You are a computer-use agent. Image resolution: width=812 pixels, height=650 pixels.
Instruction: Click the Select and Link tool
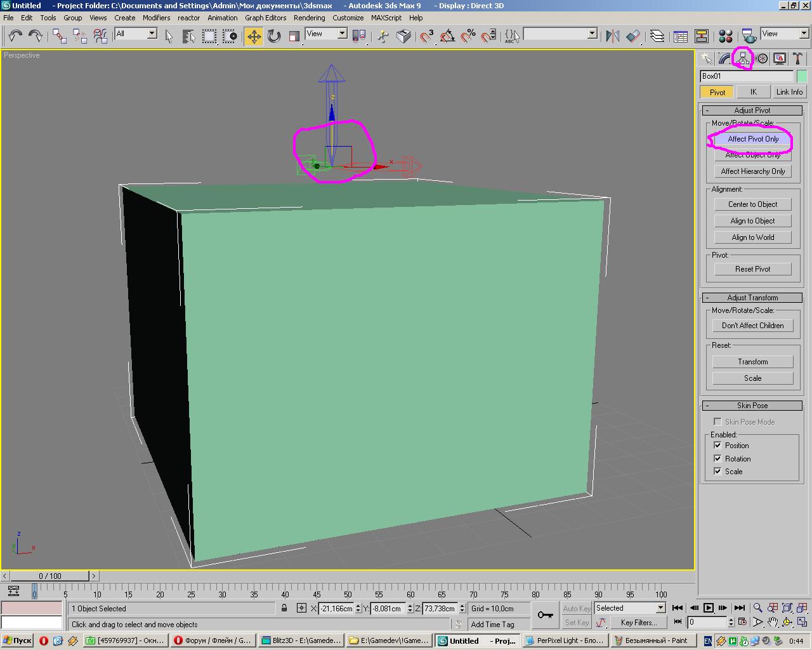(59, 36)
